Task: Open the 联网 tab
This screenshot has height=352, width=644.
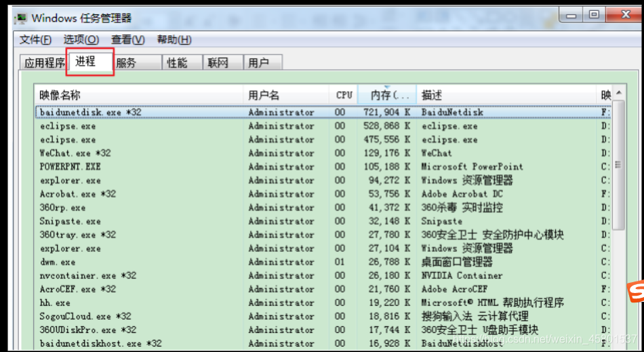Action: tap(223, 63)
